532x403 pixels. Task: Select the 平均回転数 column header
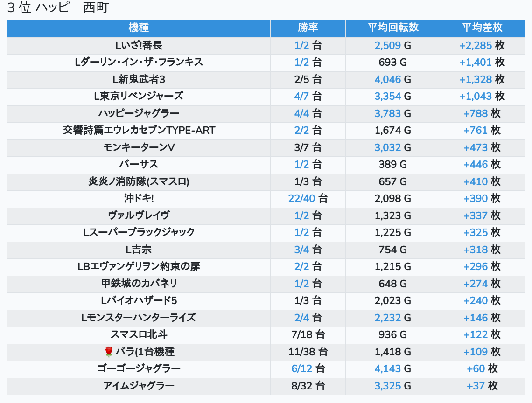pos(392,28)
